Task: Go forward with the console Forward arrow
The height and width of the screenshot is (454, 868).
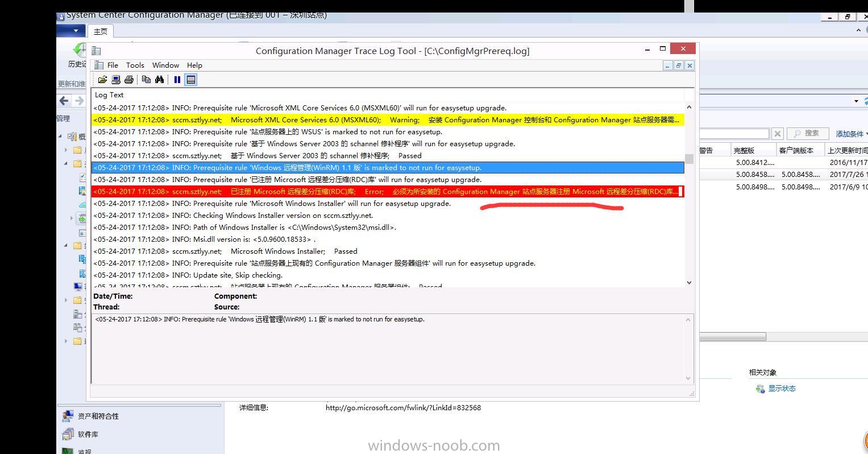Action: pyautogui.click(x=79, y=101)
